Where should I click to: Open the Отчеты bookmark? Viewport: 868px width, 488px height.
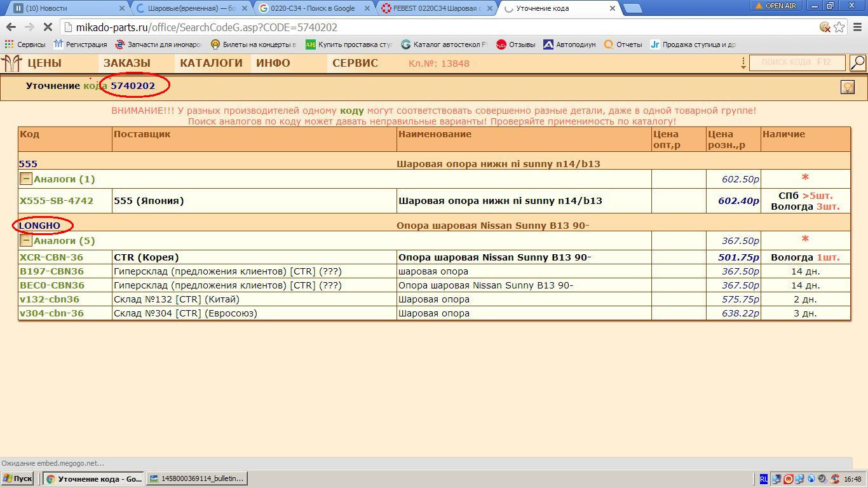point(623,44)
